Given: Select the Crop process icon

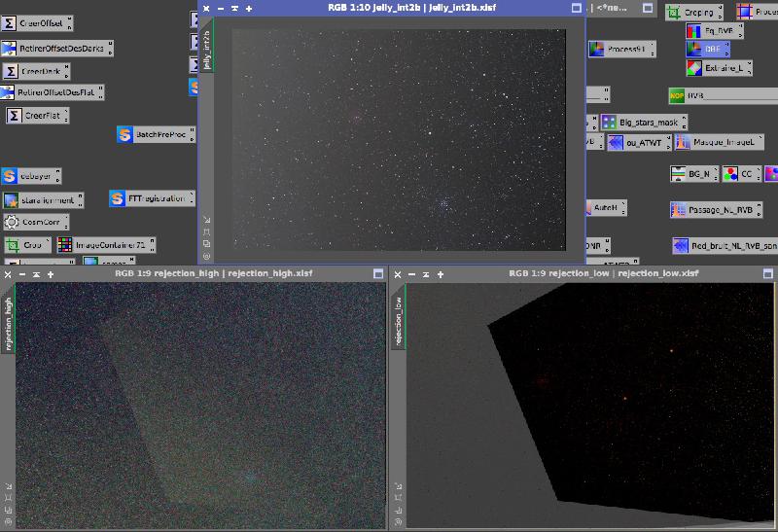Looking at the screenshot, I should point(27,245).
